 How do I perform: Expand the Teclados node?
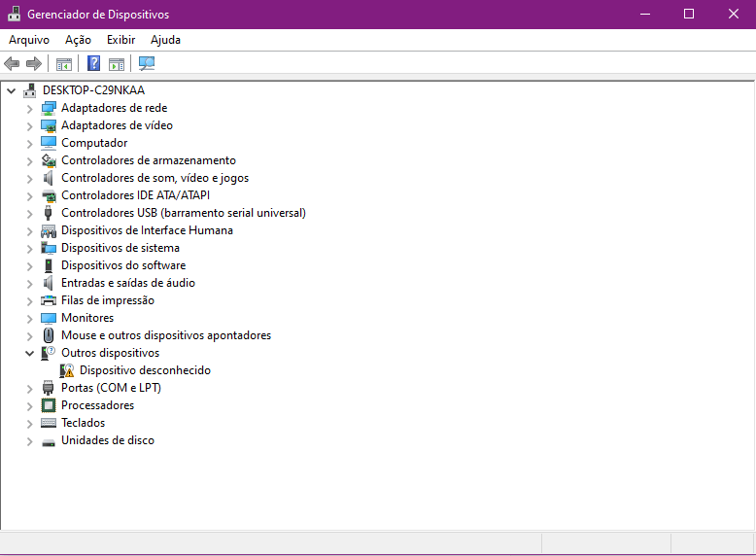point(30,424)
